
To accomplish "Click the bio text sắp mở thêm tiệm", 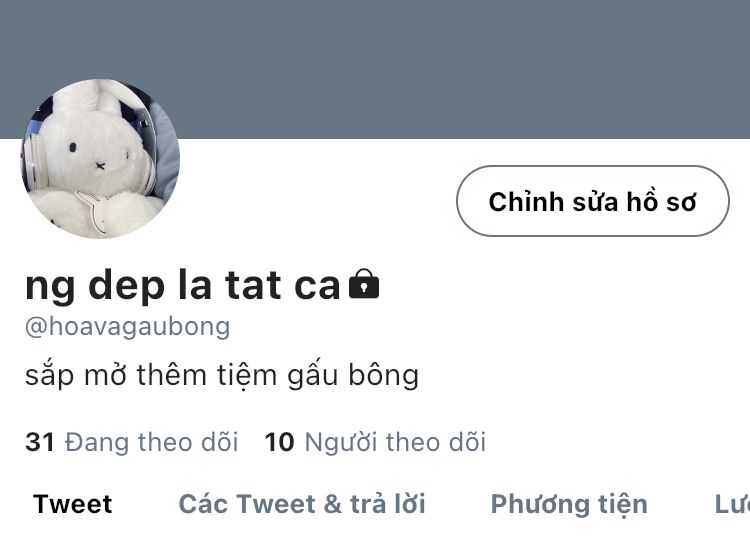I will click(x=151, y=376).
